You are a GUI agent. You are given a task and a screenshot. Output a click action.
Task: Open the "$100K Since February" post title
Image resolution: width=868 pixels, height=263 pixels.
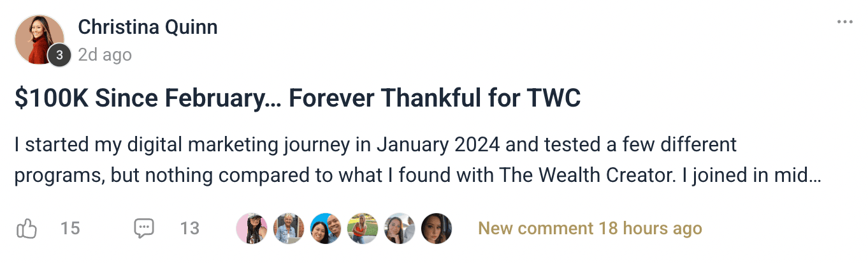pos(297,99)
